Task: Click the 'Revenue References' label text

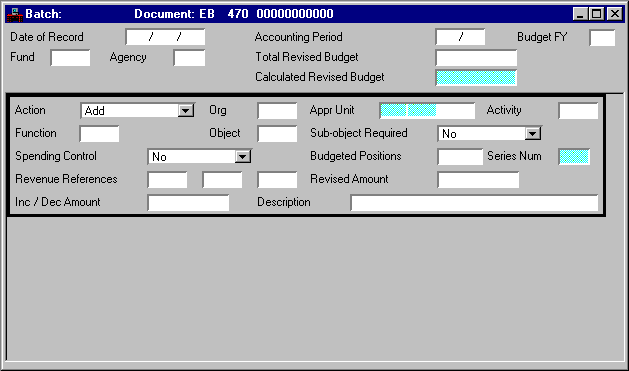Action: pos(66,179)
